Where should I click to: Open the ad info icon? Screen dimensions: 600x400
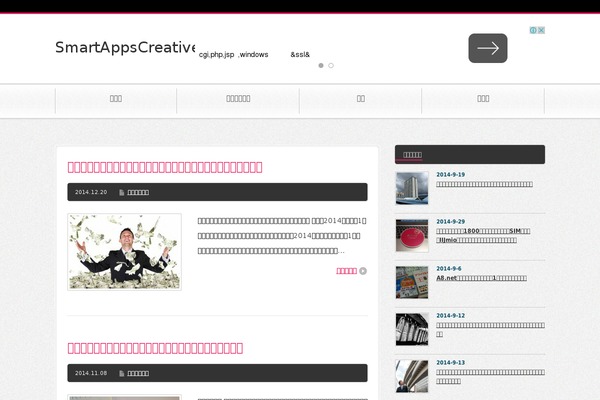pyautogui.click(x=533, y=30)
